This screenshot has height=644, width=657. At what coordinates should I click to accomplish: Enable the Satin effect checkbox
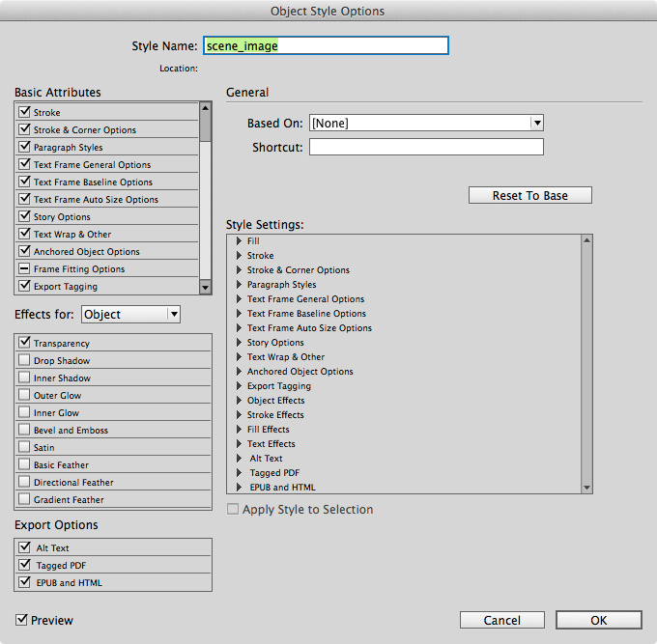pyautogui.click(x=24, y=447)
